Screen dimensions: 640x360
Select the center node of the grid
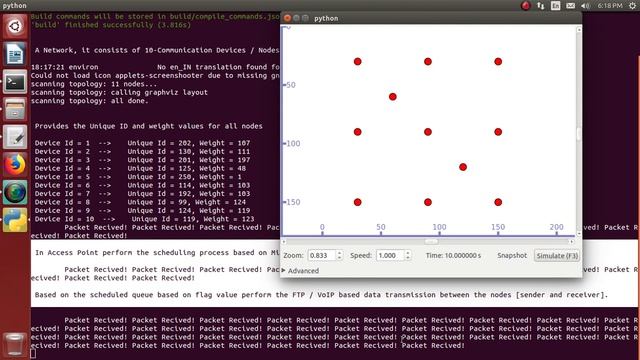428,132
